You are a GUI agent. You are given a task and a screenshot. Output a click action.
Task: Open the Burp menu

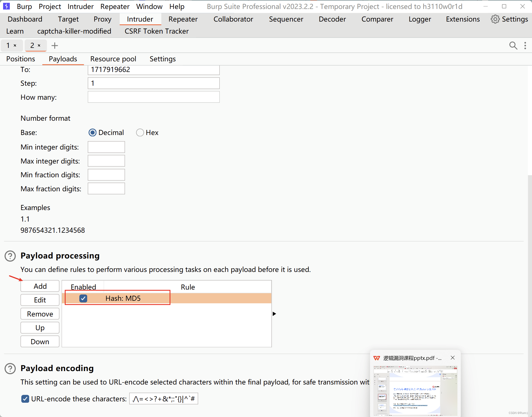24,6
